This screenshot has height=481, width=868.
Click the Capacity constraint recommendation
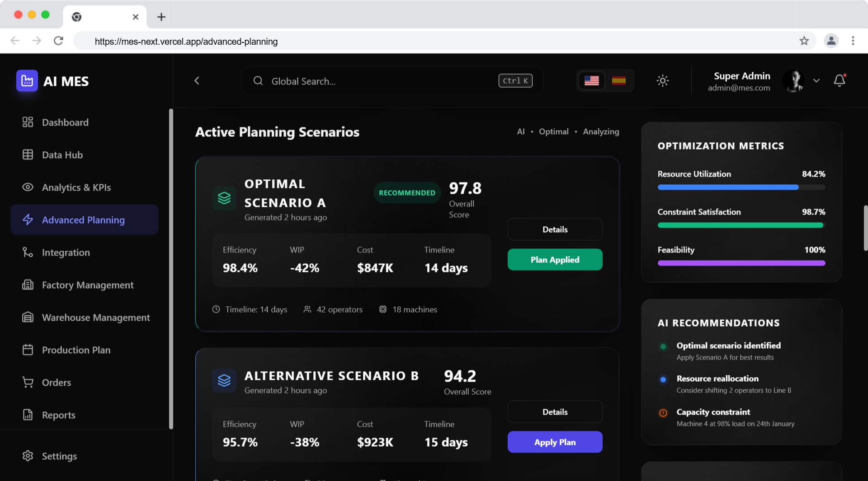click(741, 417)
